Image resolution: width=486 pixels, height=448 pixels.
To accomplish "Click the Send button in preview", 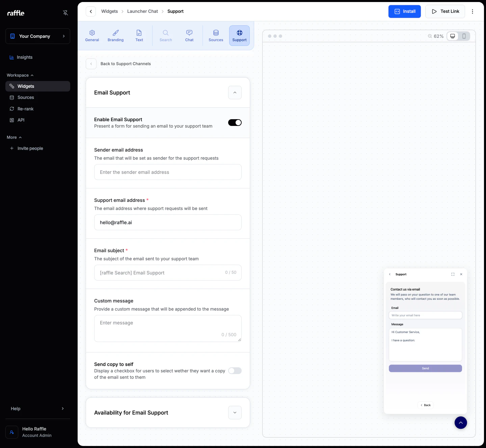I will [x=425, y=368].
